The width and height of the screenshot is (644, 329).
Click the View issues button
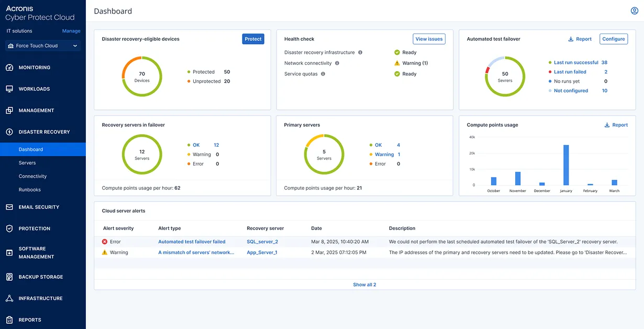pyautogui.click(x=429, y=39)
